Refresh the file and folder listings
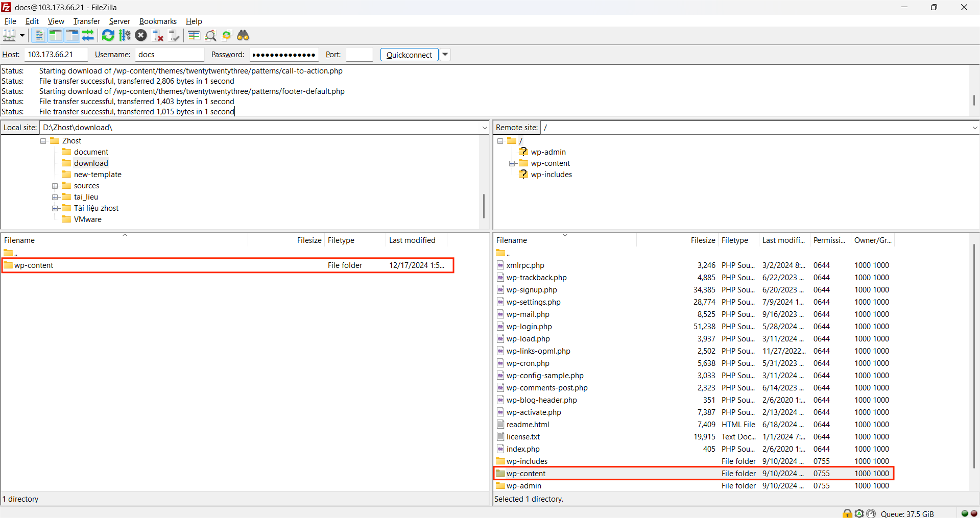 [x=108, y=35]
